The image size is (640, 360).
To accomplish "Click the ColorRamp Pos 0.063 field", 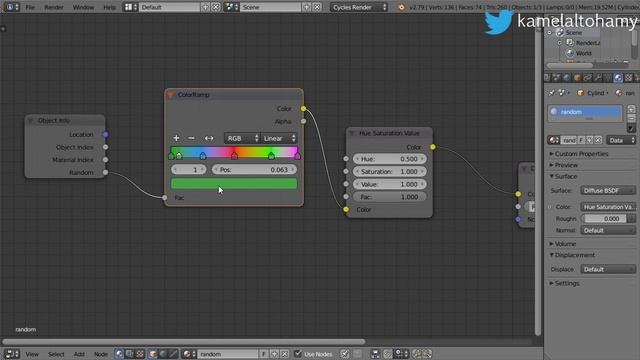I will point(254,169).
